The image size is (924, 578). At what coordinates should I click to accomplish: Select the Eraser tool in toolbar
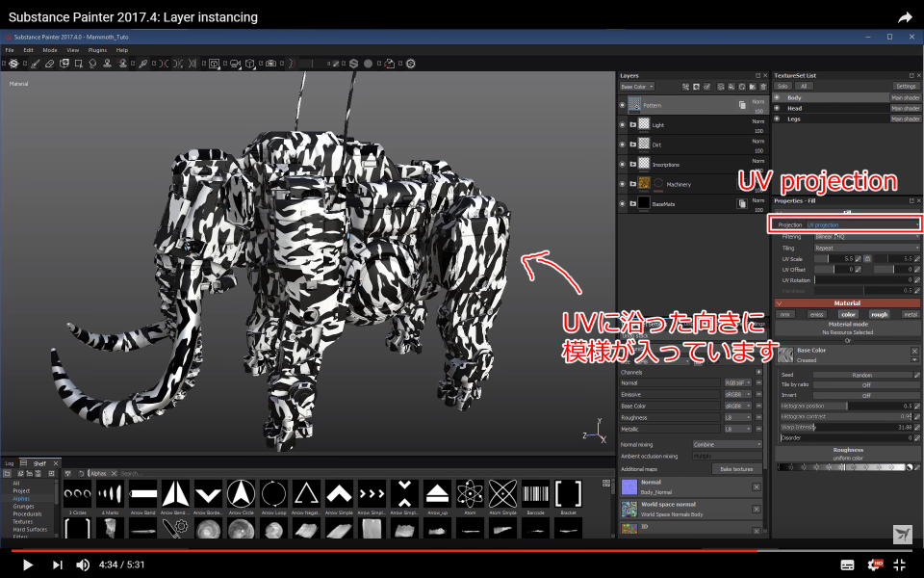point(49,64)
